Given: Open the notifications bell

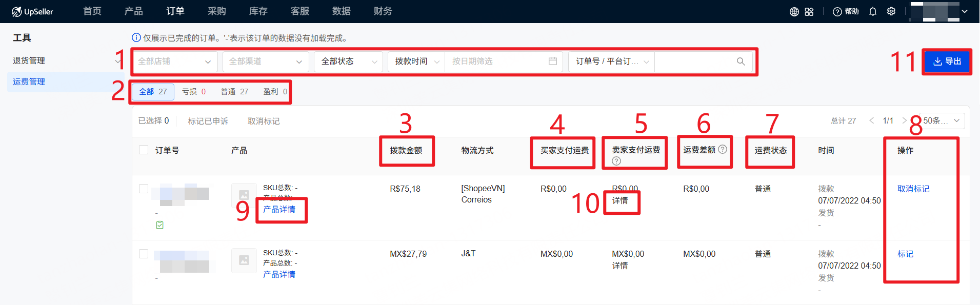Looking at the screenshot, I should click(x=873, y=12).
